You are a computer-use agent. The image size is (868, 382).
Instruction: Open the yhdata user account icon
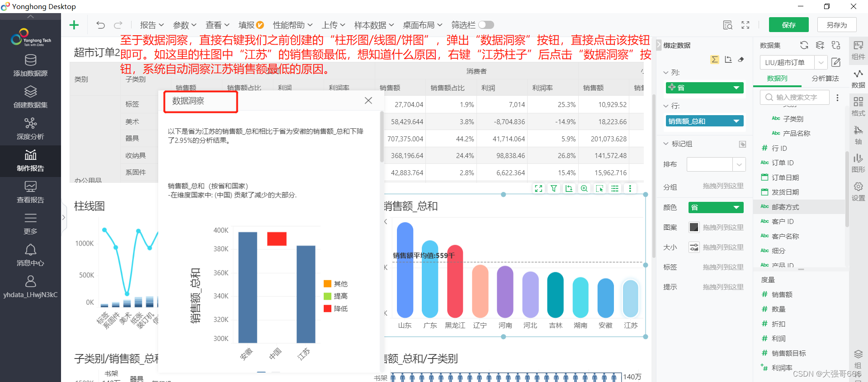tap(30, 281)
